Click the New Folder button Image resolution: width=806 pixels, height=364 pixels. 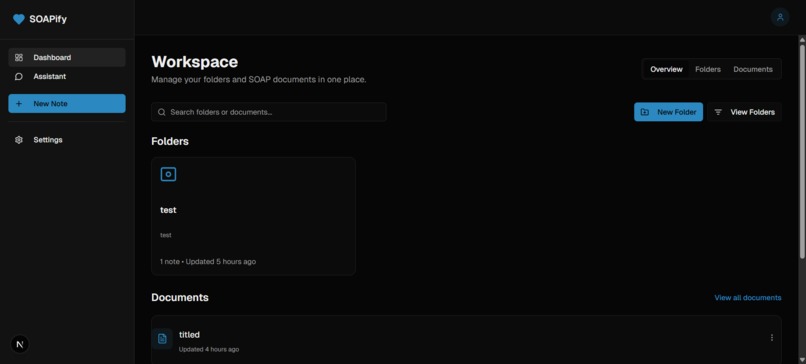click(x=668, y=112)
